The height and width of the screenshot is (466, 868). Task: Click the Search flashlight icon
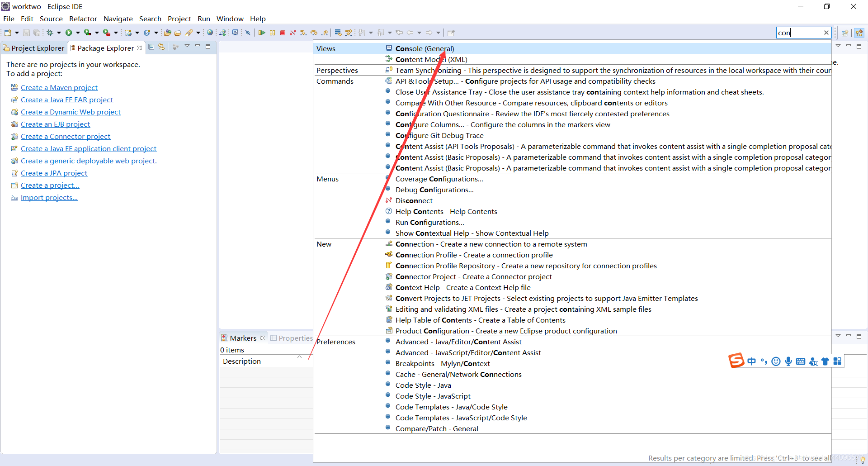click(189, 33)
